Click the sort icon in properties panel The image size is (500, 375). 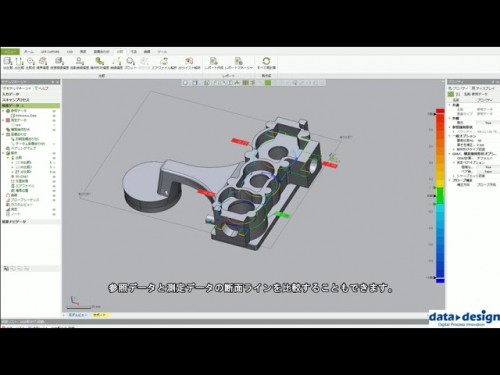pos(458,94)
